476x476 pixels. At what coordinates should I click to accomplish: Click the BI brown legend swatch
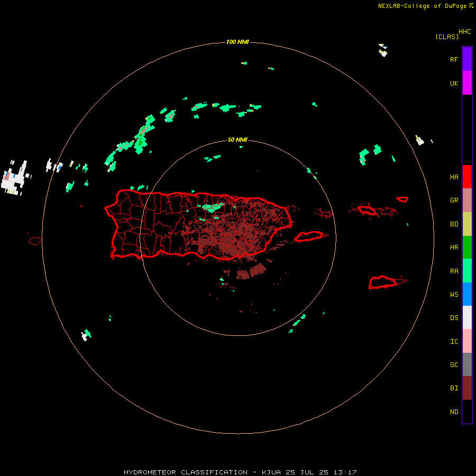[467, 388]
